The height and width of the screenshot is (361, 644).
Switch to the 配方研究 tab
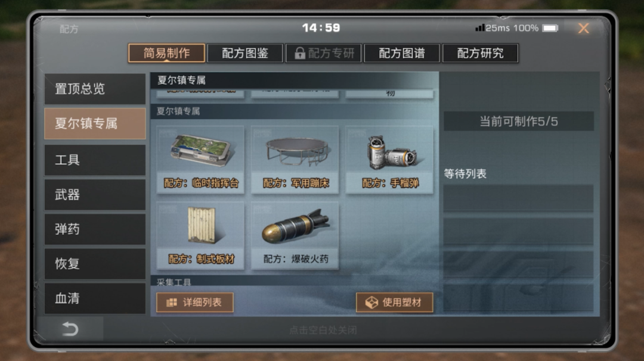[480, 54]
